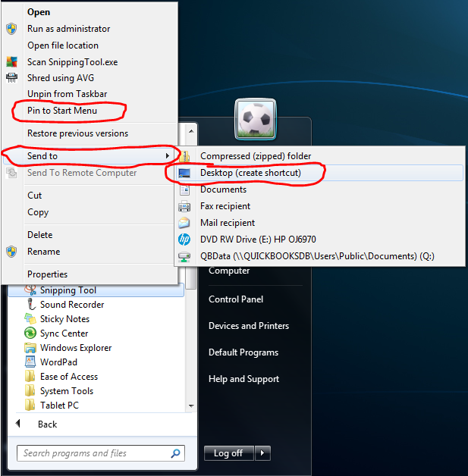Viewport: 468px width, 476px height.
Task: Click the shield icon next to Rename
Action: [11, 252]
